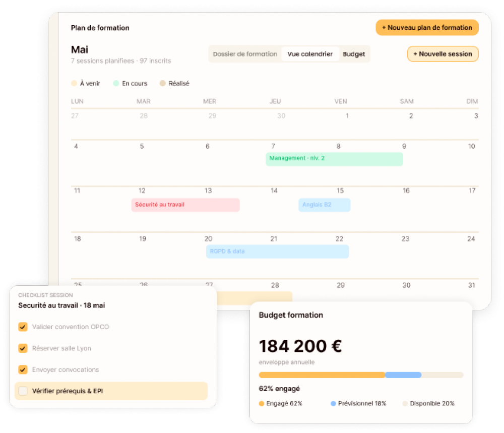This screenshot has height=433, width=504.
Task: Select day 10 in calendar
Action: click(x=472, y=147)
